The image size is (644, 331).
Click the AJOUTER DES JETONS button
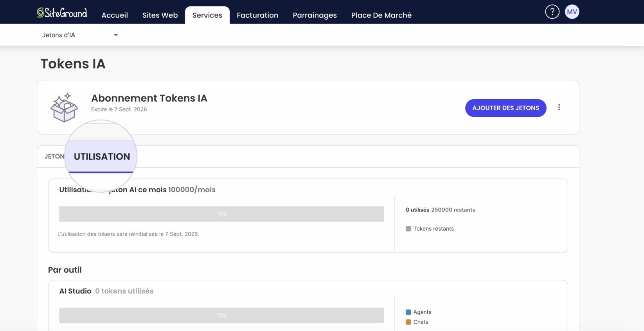coord(505,108)
